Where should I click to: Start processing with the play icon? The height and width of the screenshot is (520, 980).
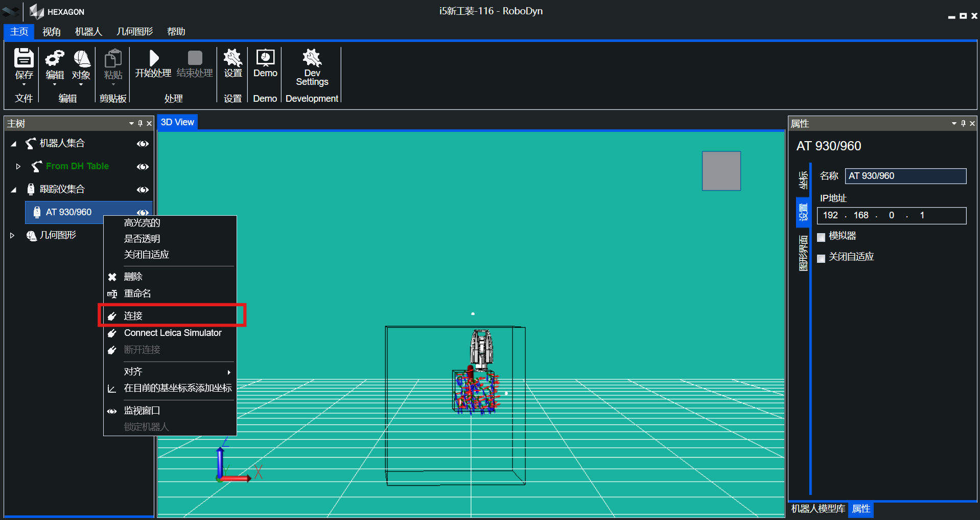coord(153,58)
